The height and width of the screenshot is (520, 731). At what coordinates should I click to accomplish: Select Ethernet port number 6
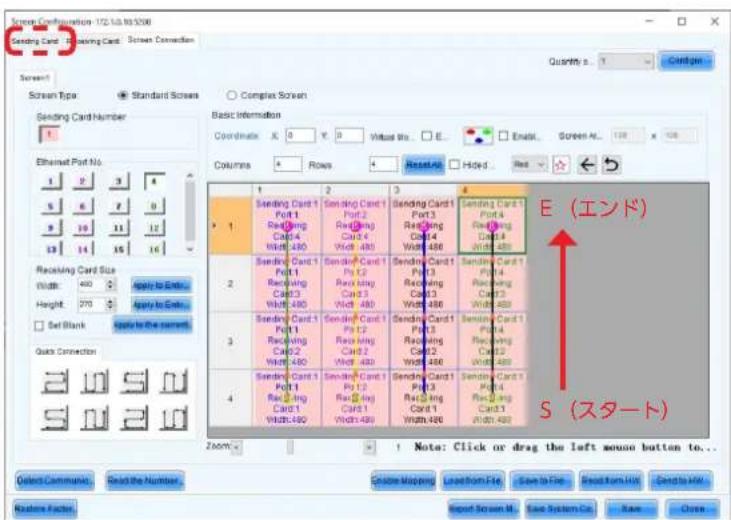click(x=83, y=206)
